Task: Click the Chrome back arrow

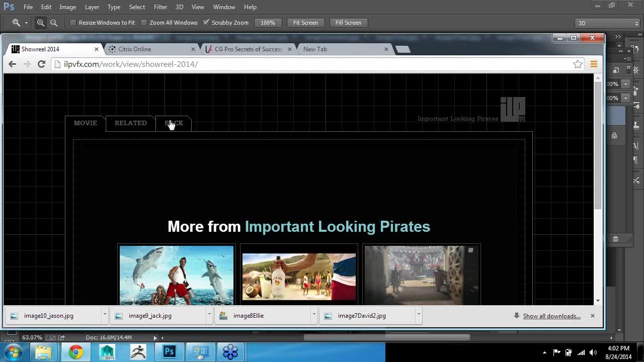Action: tap(13, 64)
